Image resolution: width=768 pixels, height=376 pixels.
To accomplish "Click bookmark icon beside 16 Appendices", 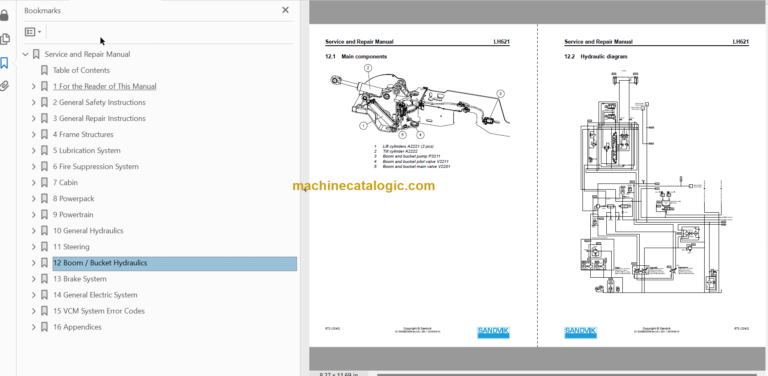I will pyautogui.click(x=44, y=327).
